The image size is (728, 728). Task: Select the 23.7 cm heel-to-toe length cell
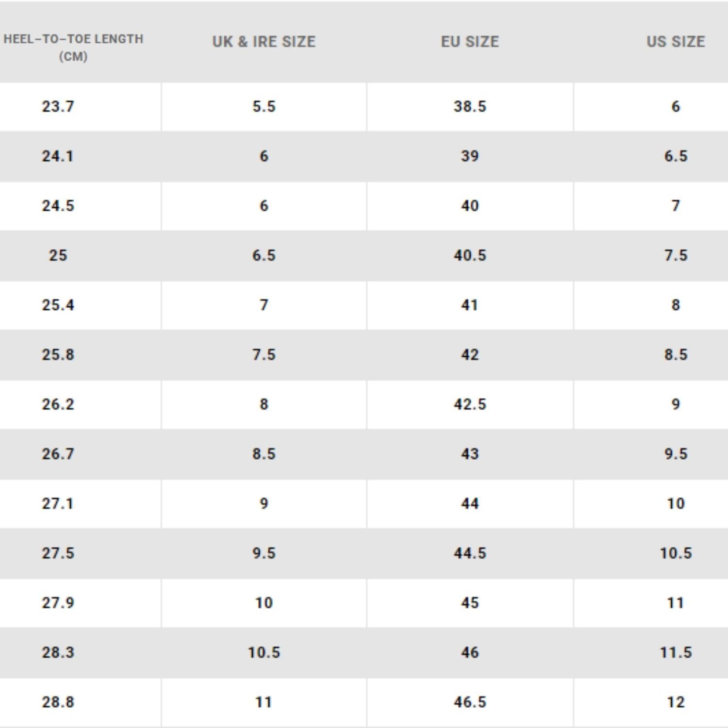(58, 106)
